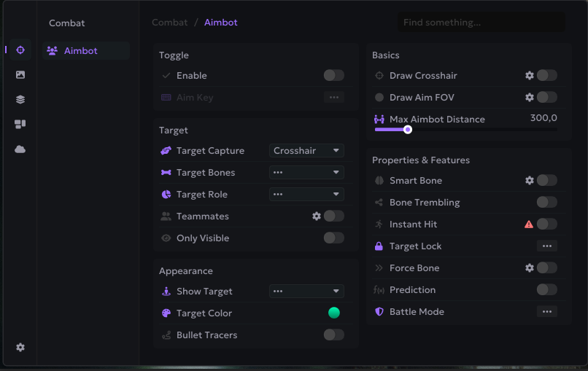Go to Combat in the breadcrumb
Screen dimensions: 588x371
(x=169, y=23)
